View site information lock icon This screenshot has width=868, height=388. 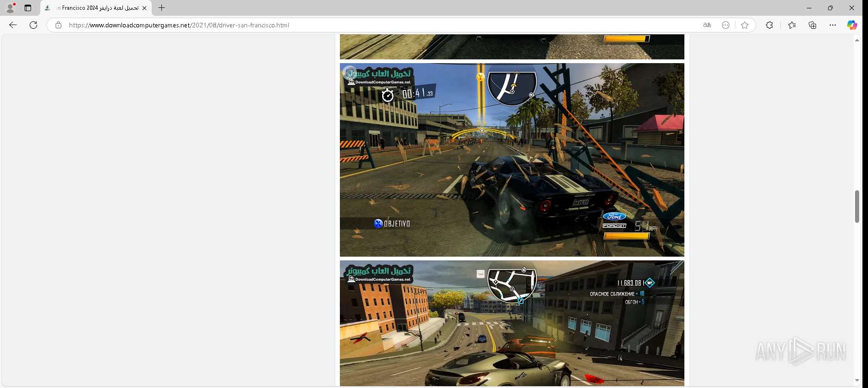tap(58, 25)
